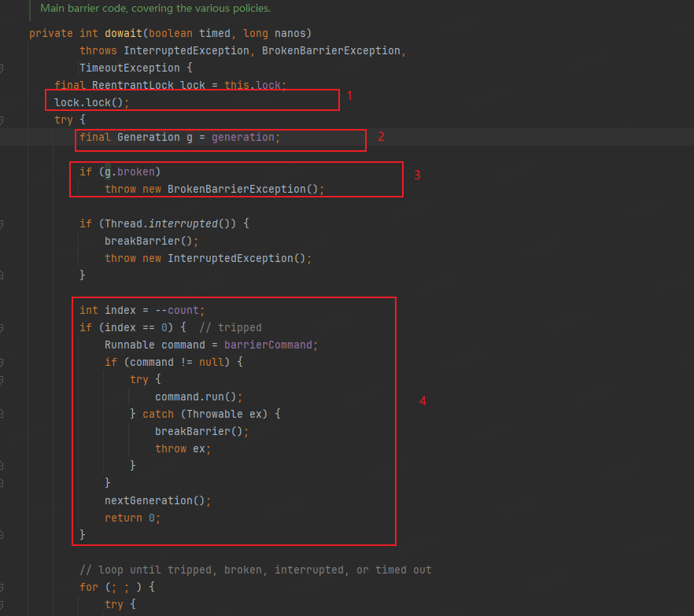Viewport: 694px width, 616px height.
Task: Click the gutter icon next to the catch block
Action: [x=4, y=414]
